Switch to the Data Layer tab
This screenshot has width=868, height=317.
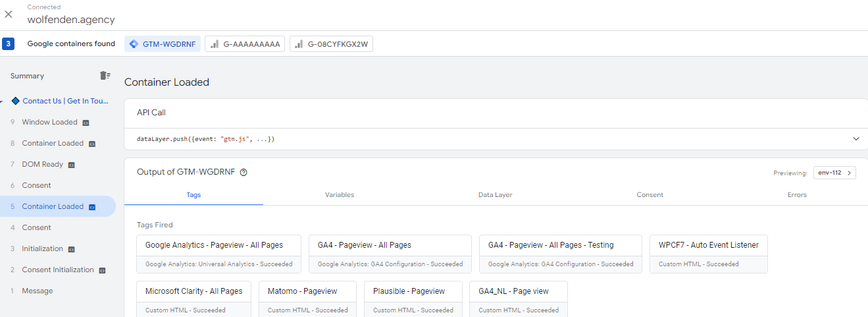(495, 194)
